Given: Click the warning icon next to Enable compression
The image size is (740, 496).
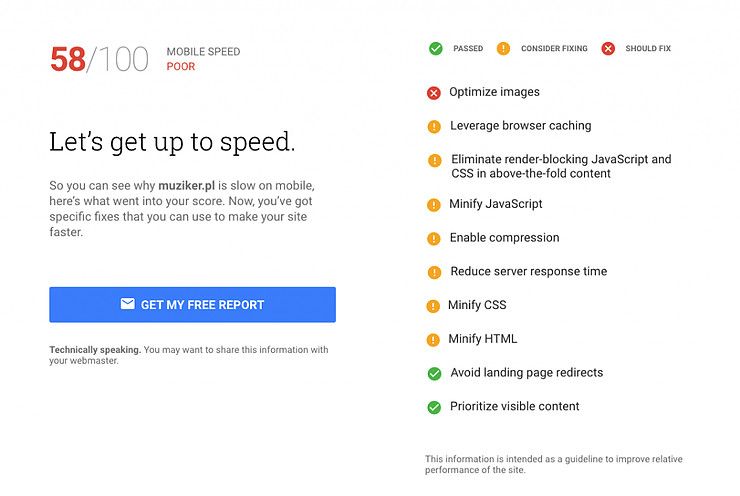Looking at the screenshot, I should pyautogui.click(x=434, y=239).
